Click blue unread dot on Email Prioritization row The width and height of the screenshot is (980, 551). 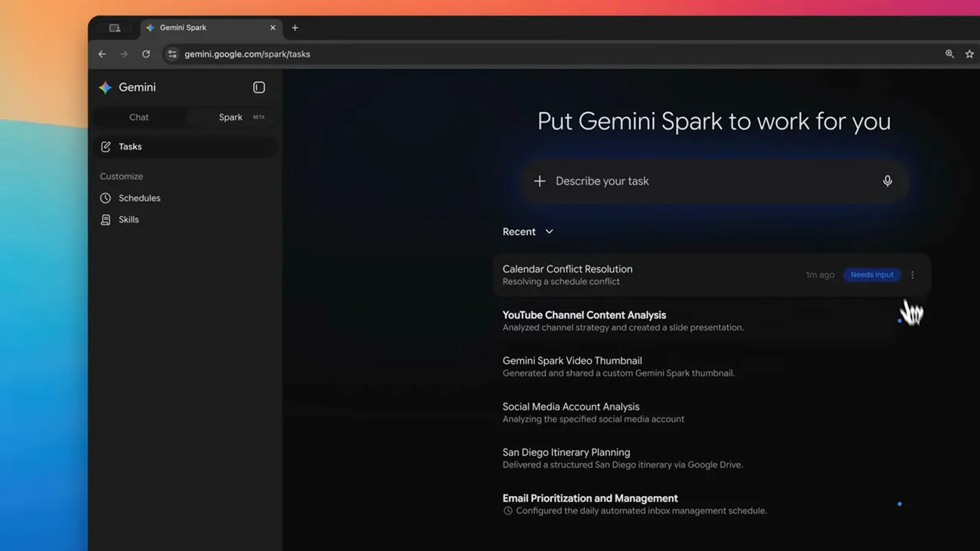point(899,504)
